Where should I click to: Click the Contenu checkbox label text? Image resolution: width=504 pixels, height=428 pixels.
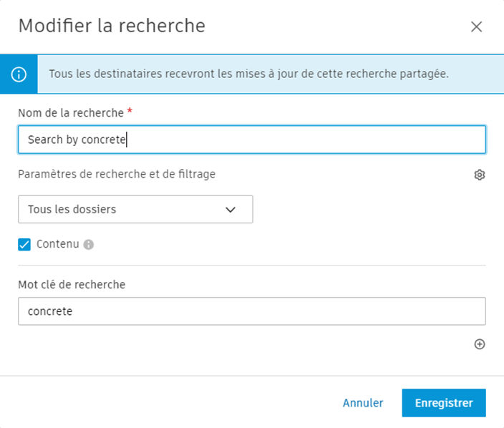click(x=57, y=245)
